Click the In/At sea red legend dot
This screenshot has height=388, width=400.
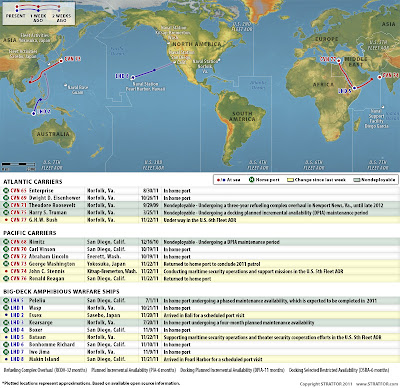tap(218, 180)
